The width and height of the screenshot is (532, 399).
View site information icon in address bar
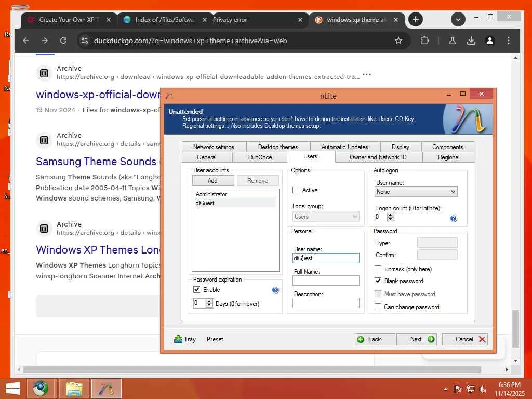point(85,41)
